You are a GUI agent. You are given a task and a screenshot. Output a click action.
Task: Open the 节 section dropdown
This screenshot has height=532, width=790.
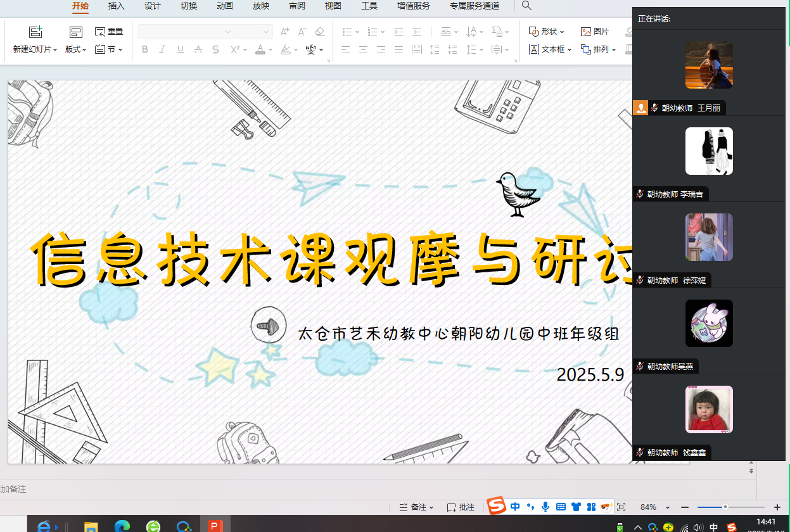[109, 49]
